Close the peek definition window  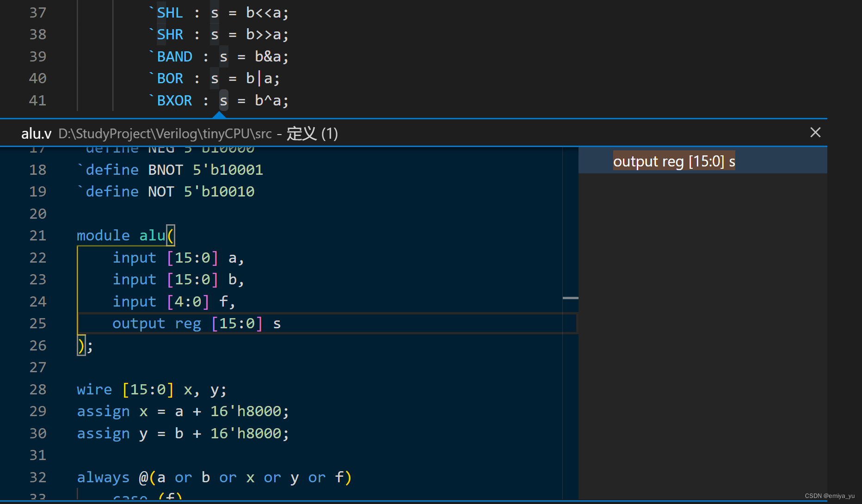coord(815,132)
